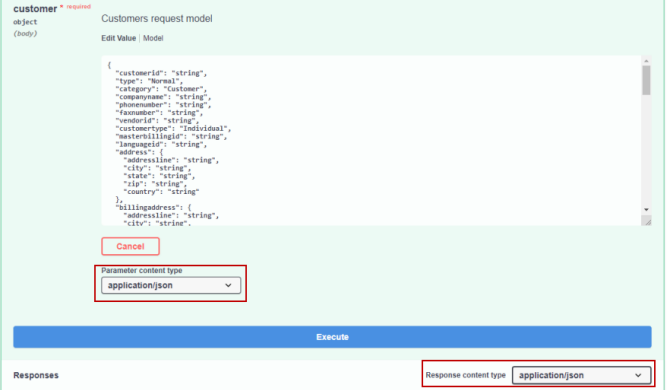Viewport: 670px width, 390px height.
Task: Click the customer parameter name label
Action: [x=35, y=9]
